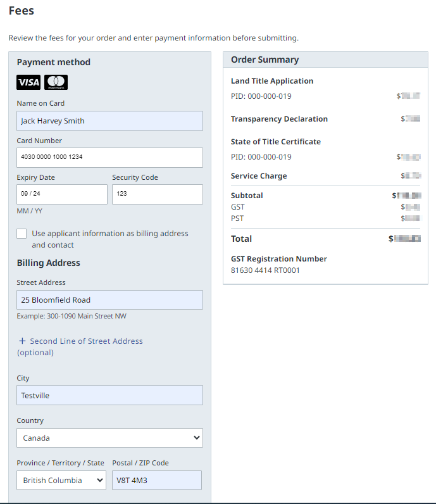The image size is (436, 504).
Task: Click the Postal / ZIP Code field
Action: (156, 480)
